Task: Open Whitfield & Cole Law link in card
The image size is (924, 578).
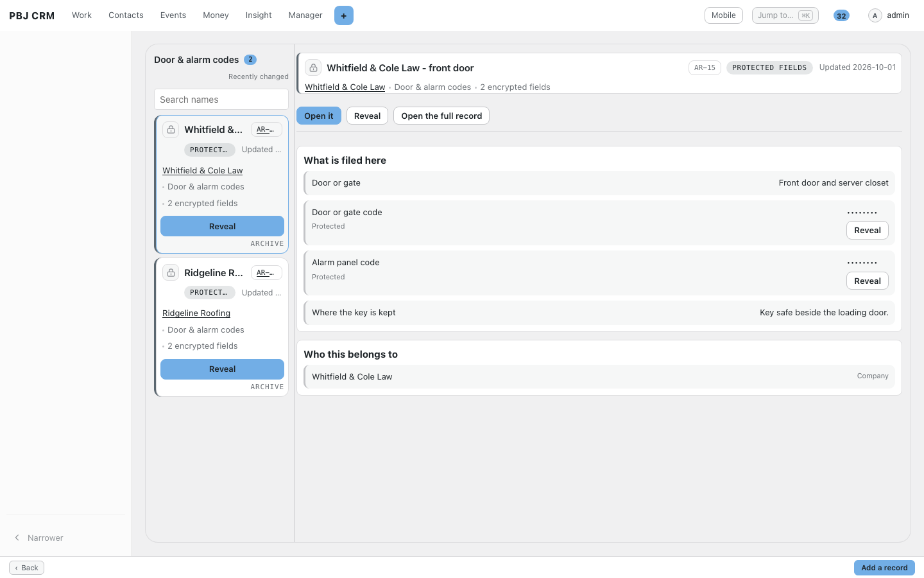Action: tap(203, 171)
